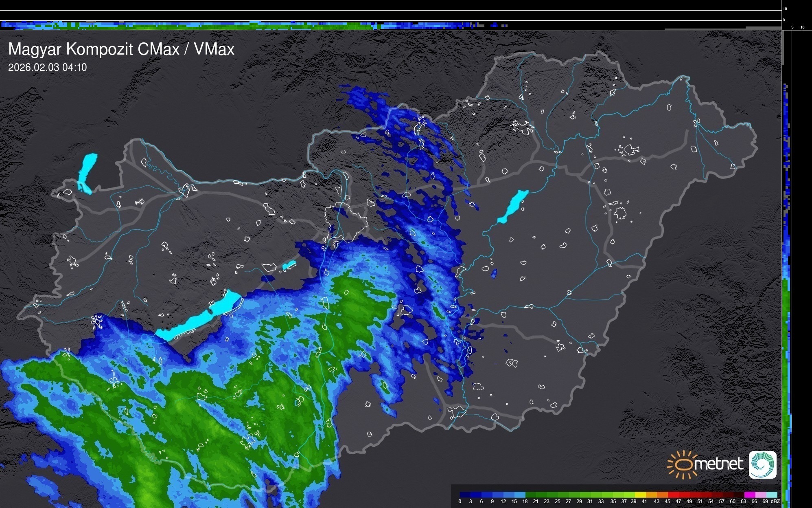Screen dimensions: 812x508
Task: Click the yellow 39 dBZ legend swatch
Action: (640, 495)
